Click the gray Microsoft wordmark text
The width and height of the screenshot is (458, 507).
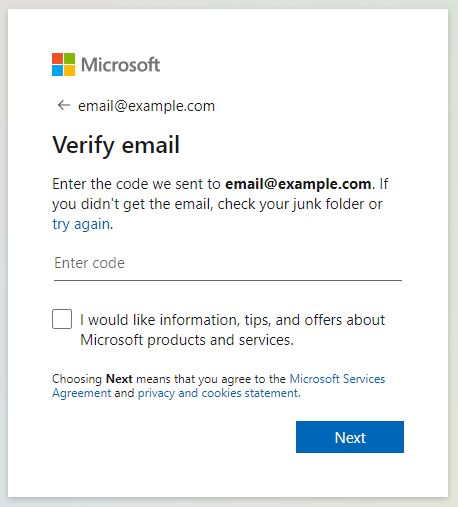(120, 65)
